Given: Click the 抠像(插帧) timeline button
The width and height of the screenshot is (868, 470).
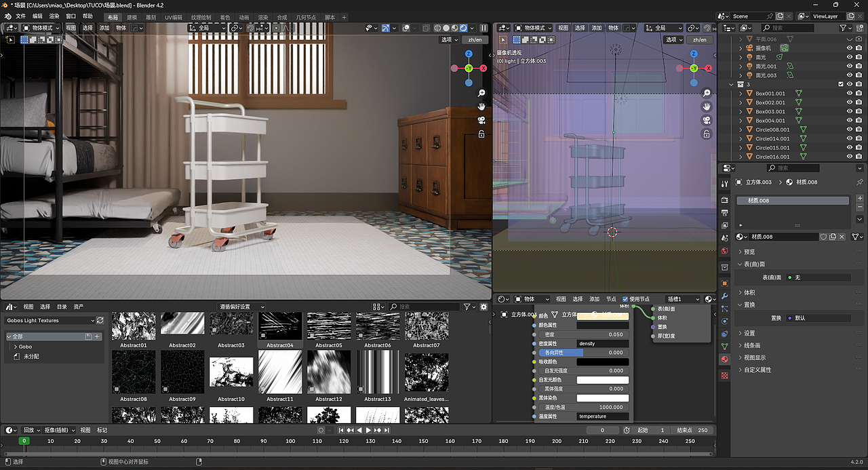Looking at the screenshot, I should coord(60,430).
